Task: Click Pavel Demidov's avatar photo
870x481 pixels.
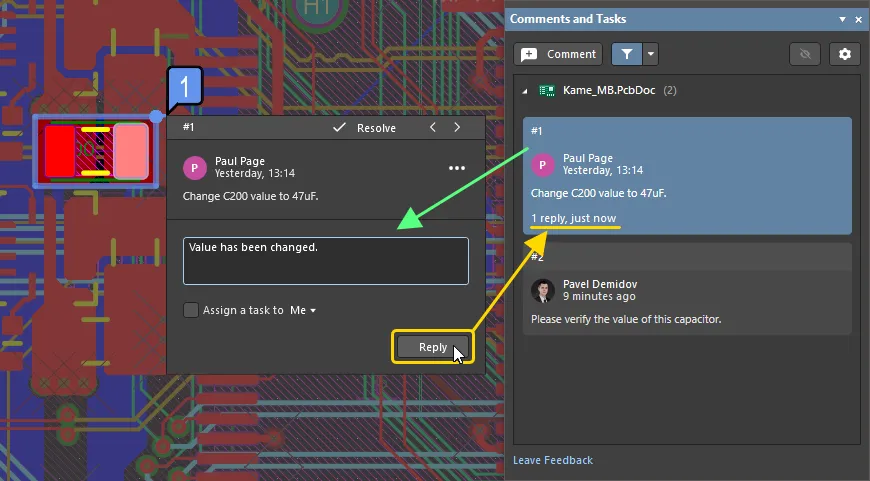Action: click(x=543, y=290)
